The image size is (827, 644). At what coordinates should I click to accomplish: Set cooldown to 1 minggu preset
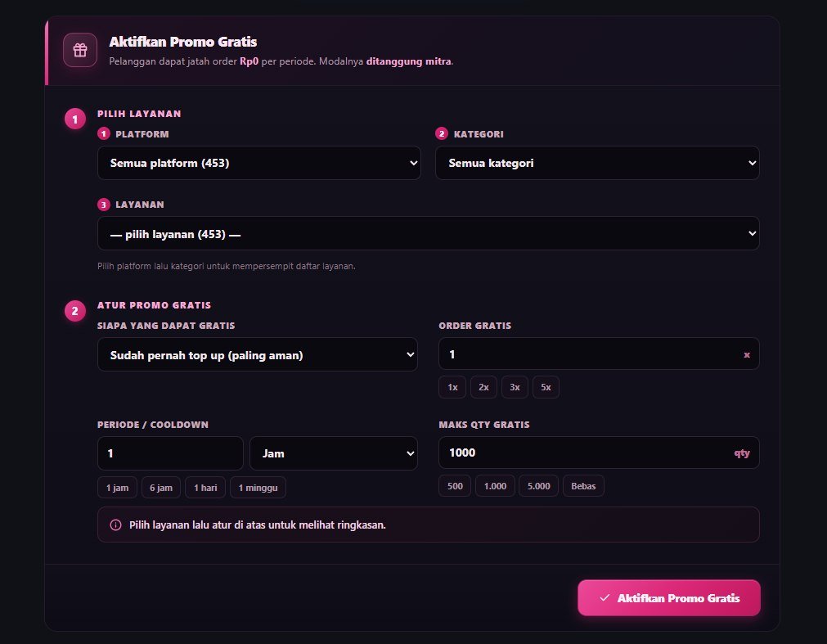point(258,488)
